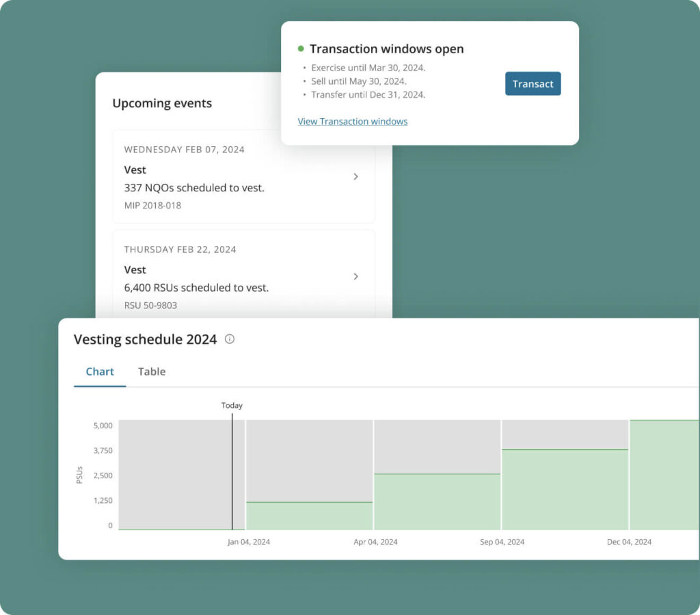Expand the Feb 07 Vest event chevron
The image size is (700, 615).
(355, 176)
